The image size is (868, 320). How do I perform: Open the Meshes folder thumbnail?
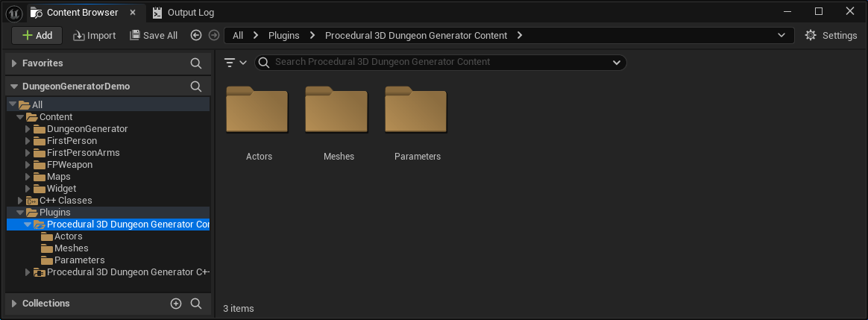336,110
